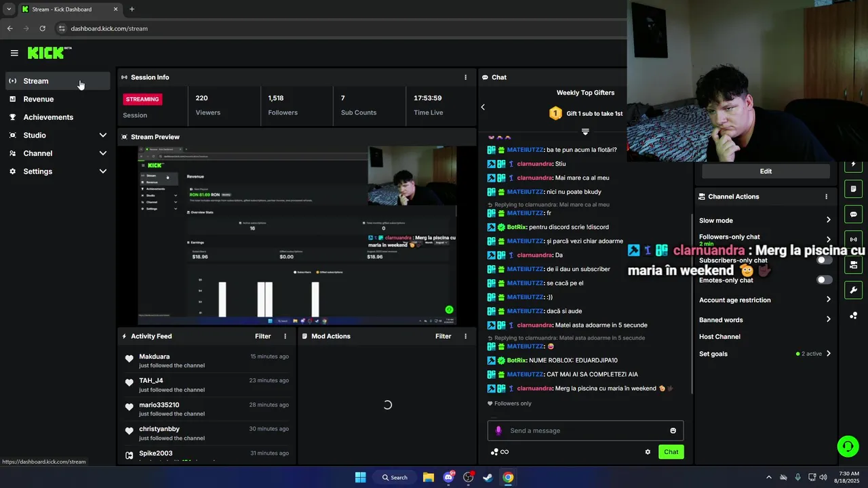
Task: Open Achievements page in sidebar
Action: pos(58,117)
